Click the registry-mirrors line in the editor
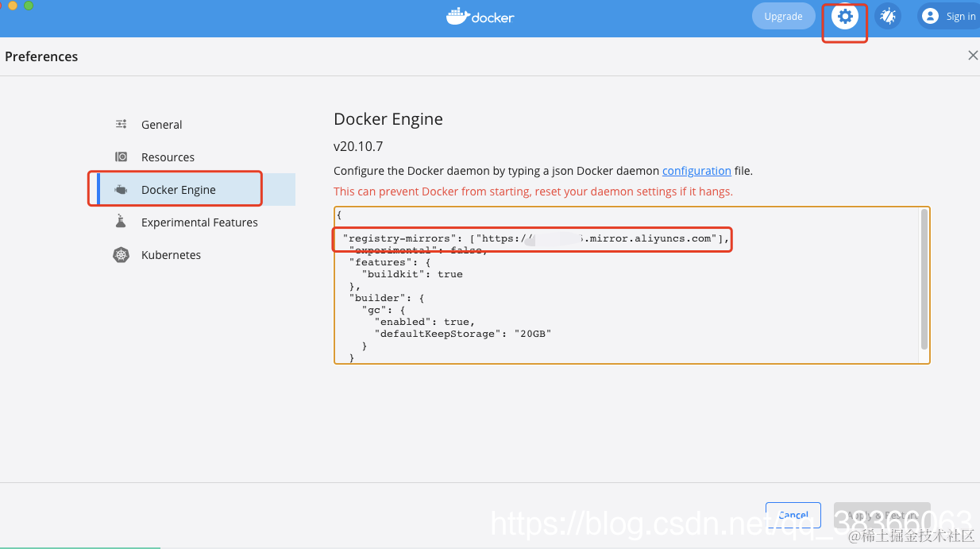Image resolution: width=980 pixels, height=549 pixels. coord(536,238)
